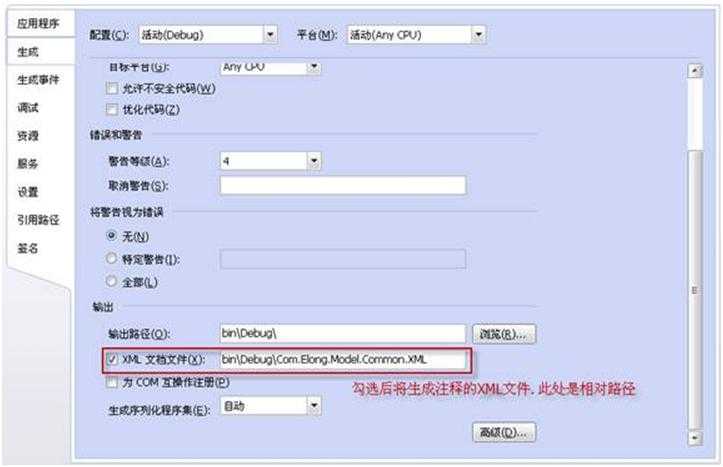
Task: Expand the 生成序列化程序集 dropdown
Action: click(314, 406)
